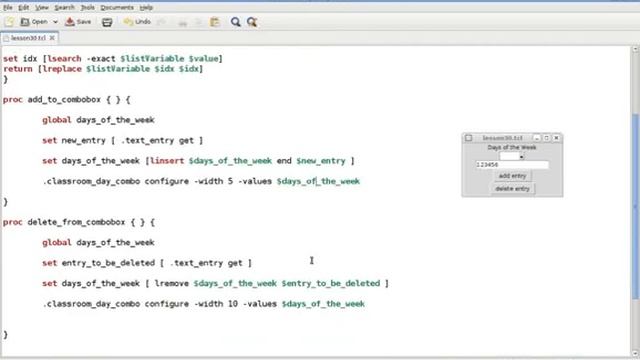
Task: Click the text 'proc add_to_combobox'
Action: pyautogui.click(x=52, y=100)
